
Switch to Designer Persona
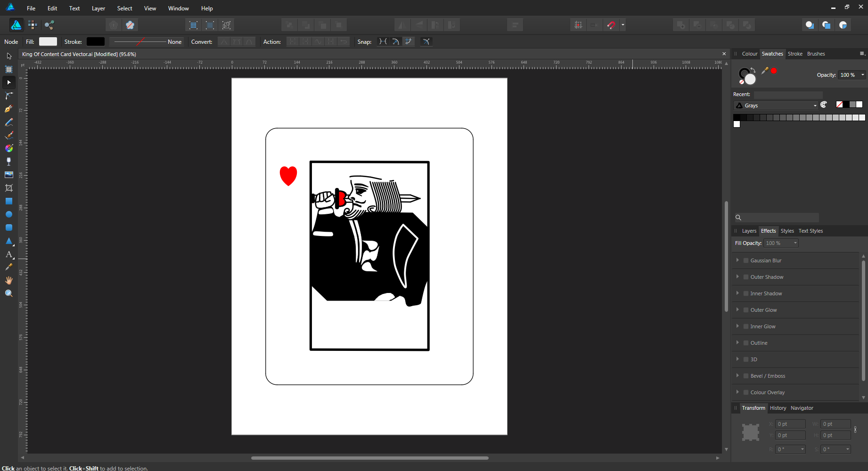coord(16,25)
